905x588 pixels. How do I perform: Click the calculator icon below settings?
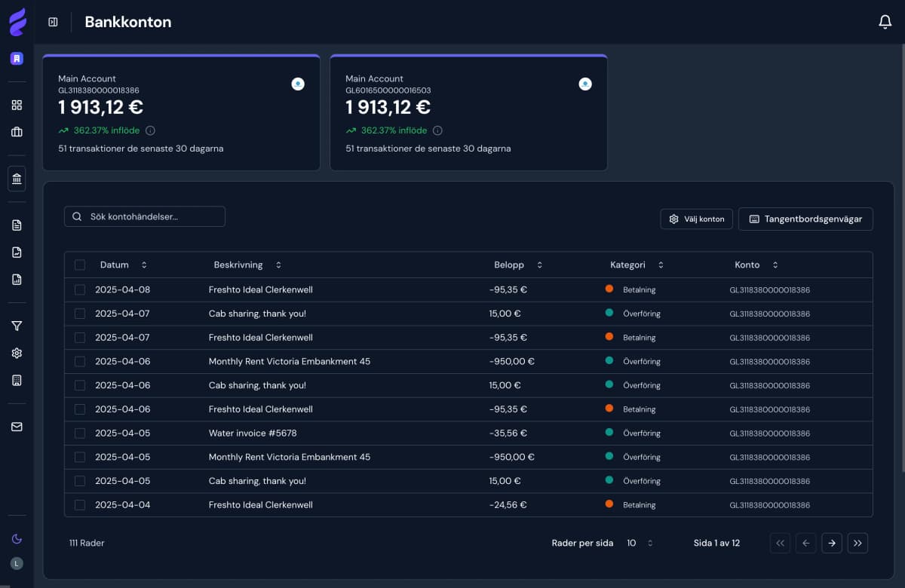pos(17,380)
